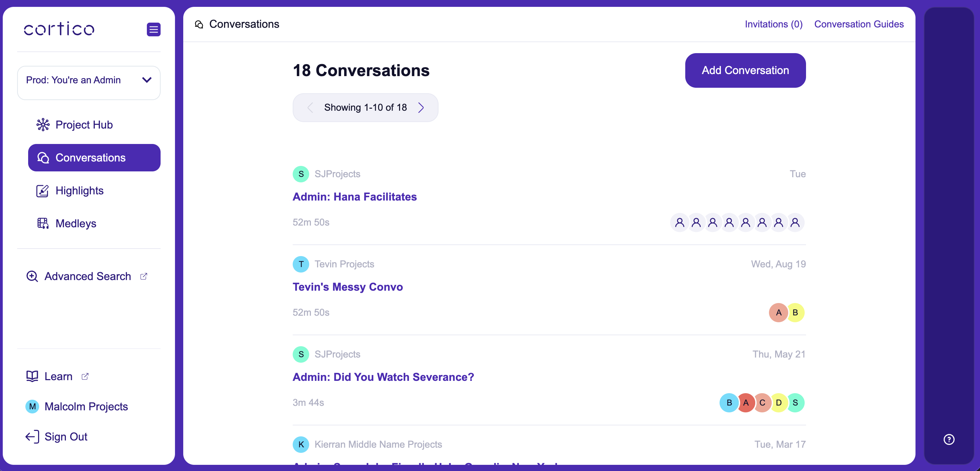Click the Advanced Search magnifier icon
The height and width of the screenshot is (471, 980).
pos(32,276)
